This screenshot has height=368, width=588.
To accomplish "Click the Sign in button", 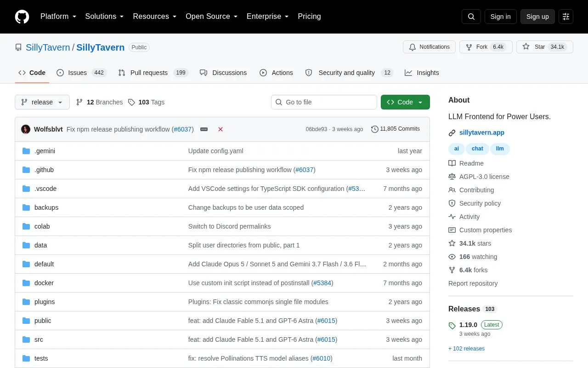I will (500, 17).
